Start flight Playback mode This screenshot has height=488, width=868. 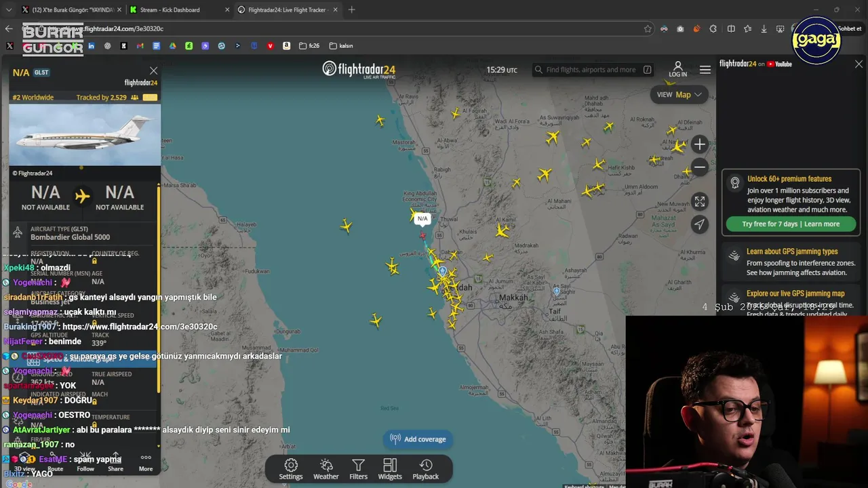(426, 469)
